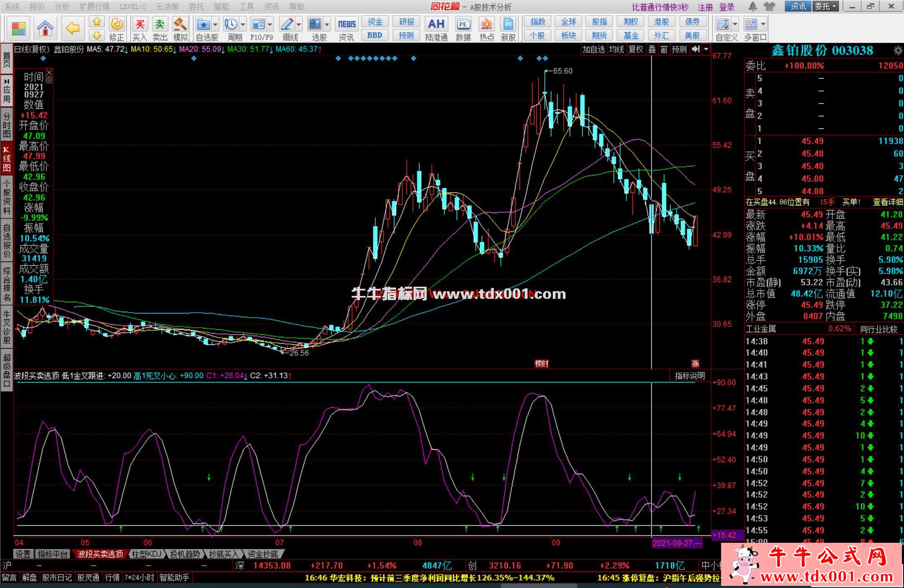Expand the 自定义 dropdown arrow

point(735,24)
